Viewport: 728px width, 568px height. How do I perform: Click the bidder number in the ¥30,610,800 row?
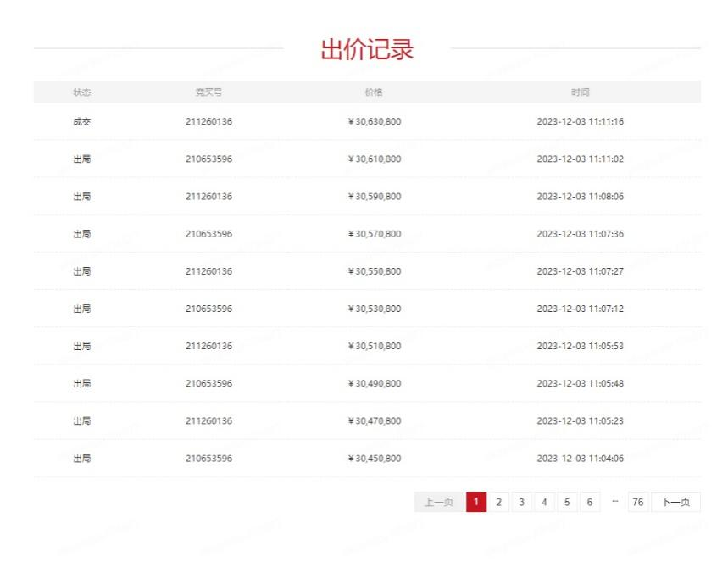point(208,159)
